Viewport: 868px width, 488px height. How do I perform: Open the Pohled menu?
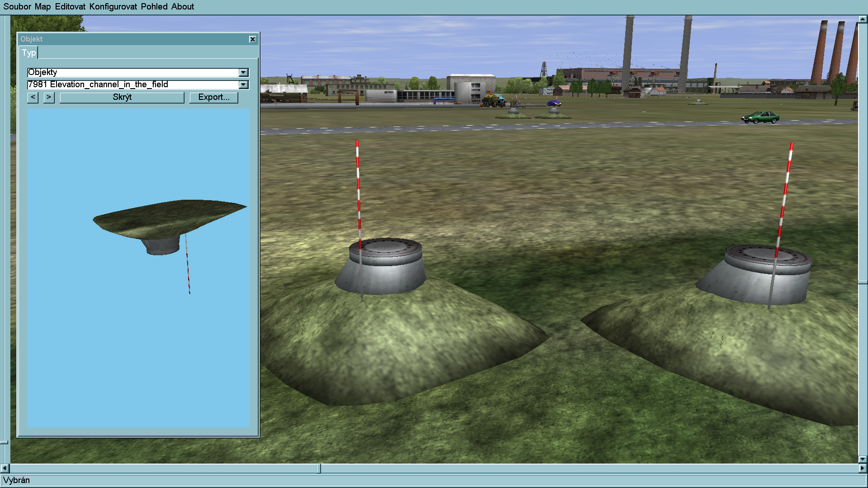click(x=154, y=7)
